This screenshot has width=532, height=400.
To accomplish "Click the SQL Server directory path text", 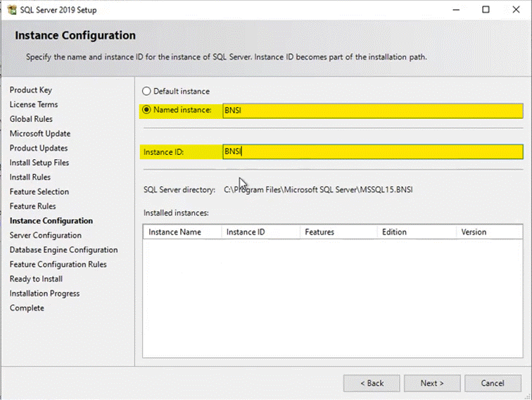I will tap(318, 190).
